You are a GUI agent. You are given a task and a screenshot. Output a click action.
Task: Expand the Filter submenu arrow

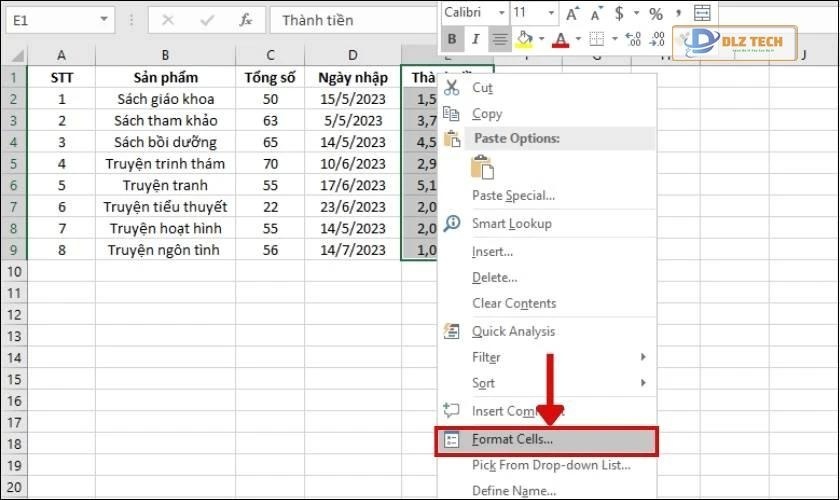(643, 357)
